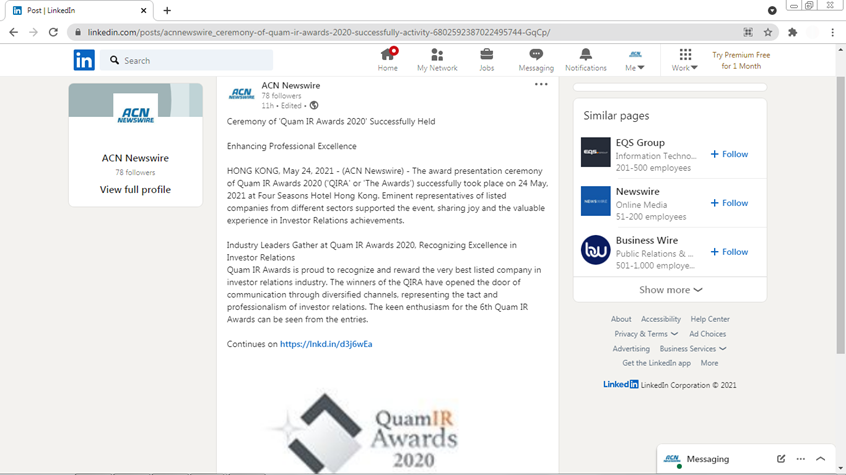Focus the LinkedIn Search field
Viewport: 846px width, 475px height.
pyautogui.click(x=186, y=60)
